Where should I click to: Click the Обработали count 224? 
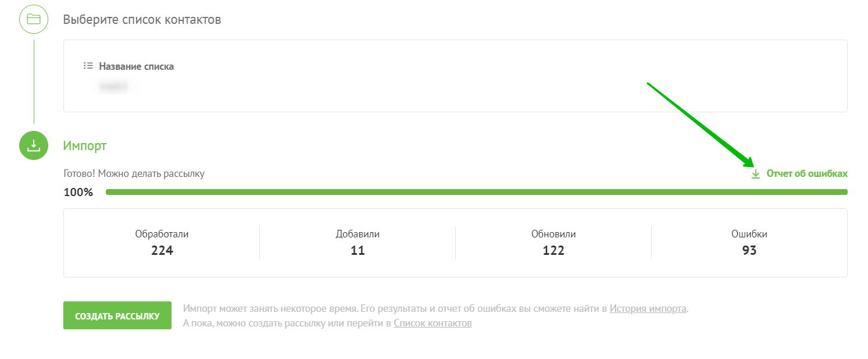click(x=162, y=250)
